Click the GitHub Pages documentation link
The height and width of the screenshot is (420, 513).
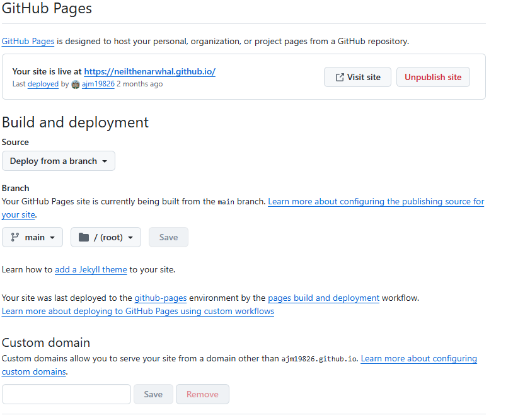coord(28,41)
